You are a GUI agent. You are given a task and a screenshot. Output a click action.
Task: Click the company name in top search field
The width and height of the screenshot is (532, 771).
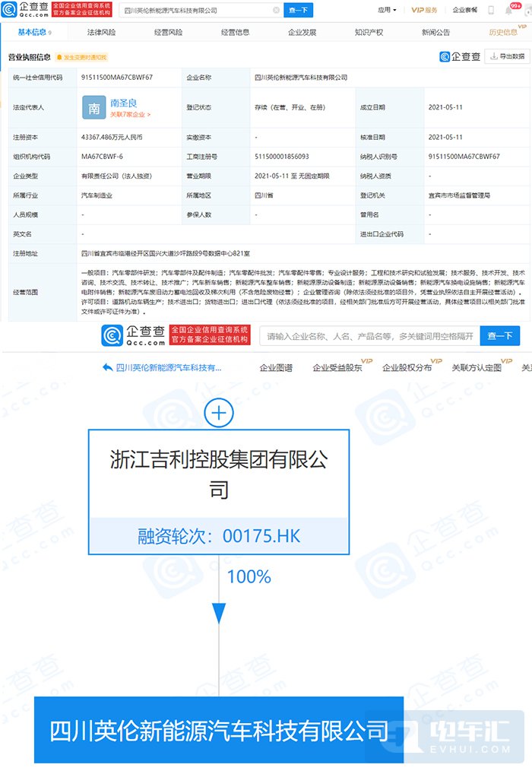click(170, 11)
